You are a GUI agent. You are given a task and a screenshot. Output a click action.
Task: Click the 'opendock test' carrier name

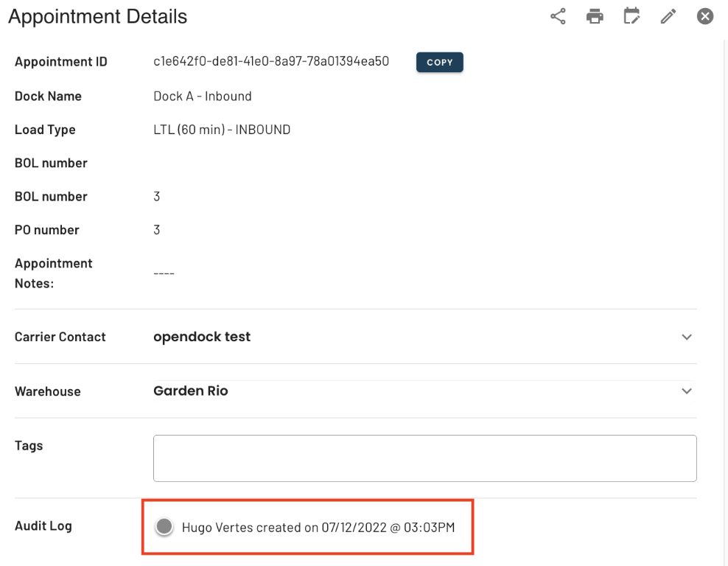[x=202, y=337]
